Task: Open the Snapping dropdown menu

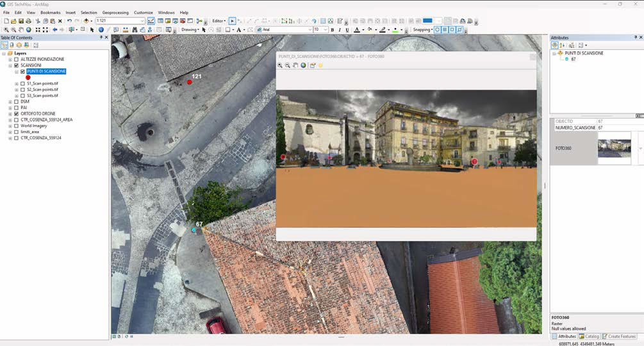Action: click(423, 30)
